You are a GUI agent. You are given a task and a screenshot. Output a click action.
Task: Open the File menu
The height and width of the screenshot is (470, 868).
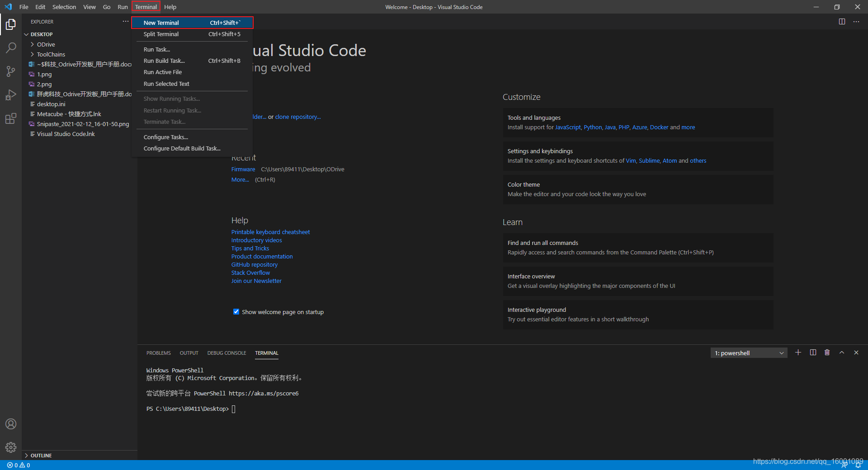(x=24, y=7)
